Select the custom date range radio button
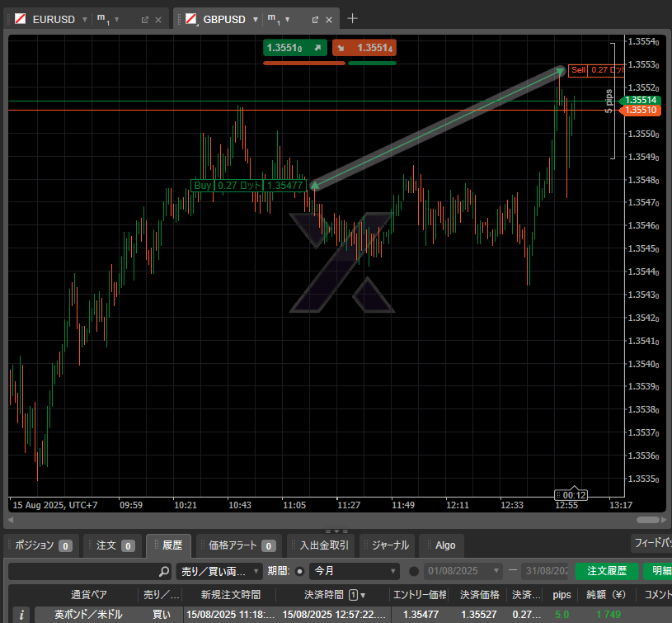Screen dimensions: 672x623 (x=414, y=571)
